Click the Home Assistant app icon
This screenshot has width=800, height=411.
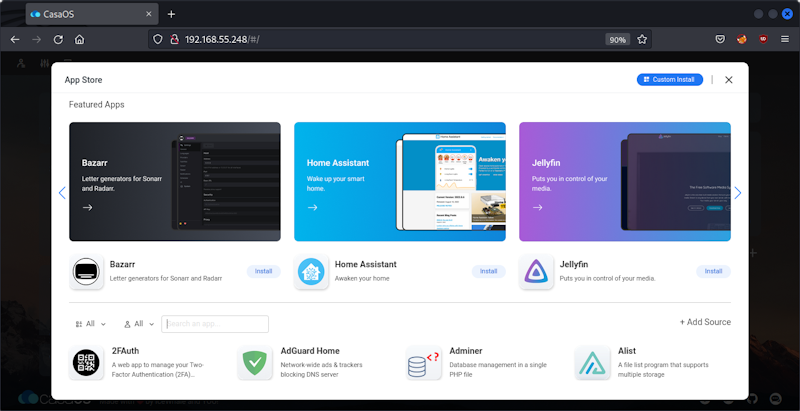(311, 272)
